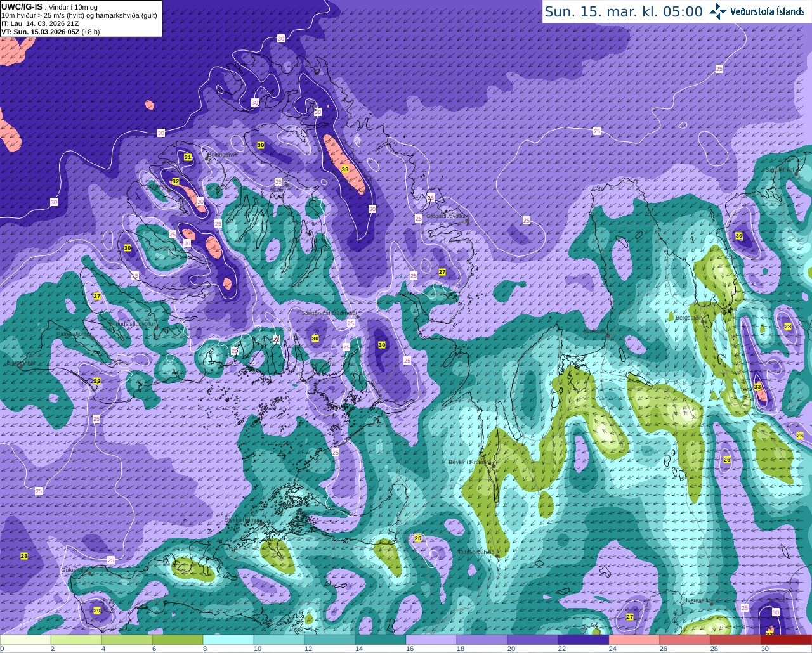Click the yellow 27 label near Gjögurflugvöllur
Screen dimensions: 812x653
(442, 272)
